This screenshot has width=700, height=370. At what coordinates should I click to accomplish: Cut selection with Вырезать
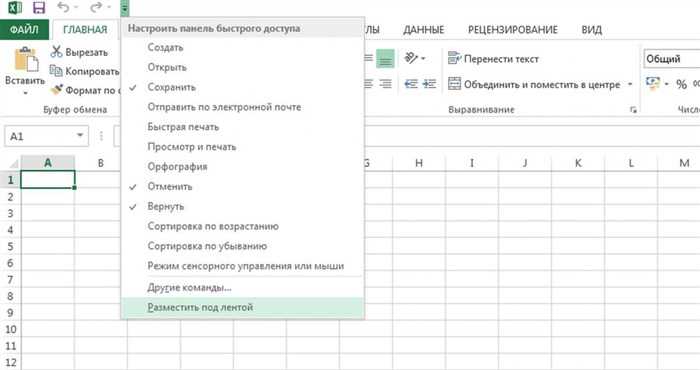tap(79, 52)
